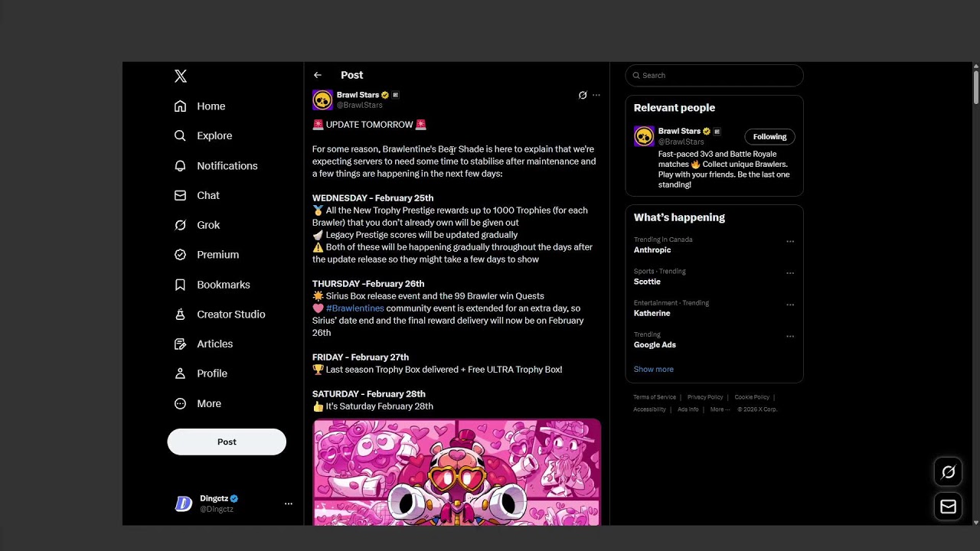Open the Profile person icon
This screenshot has width=980, height=551.
coord(180,373)
